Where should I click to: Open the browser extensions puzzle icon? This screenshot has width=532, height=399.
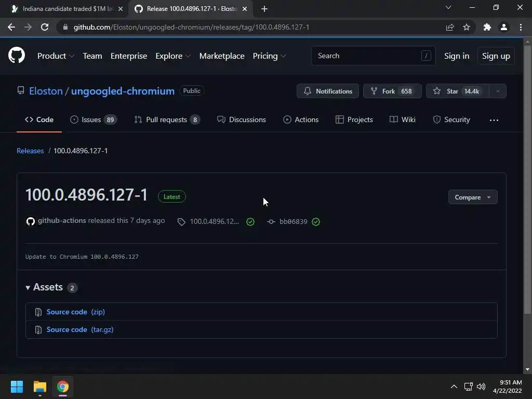(487, 27)
